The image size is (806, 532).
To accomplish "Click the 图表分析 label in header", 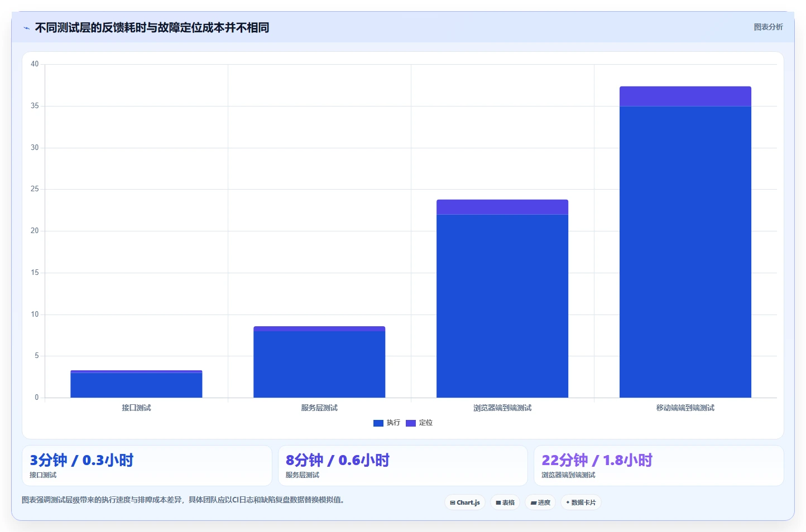I will click(768, 27).
